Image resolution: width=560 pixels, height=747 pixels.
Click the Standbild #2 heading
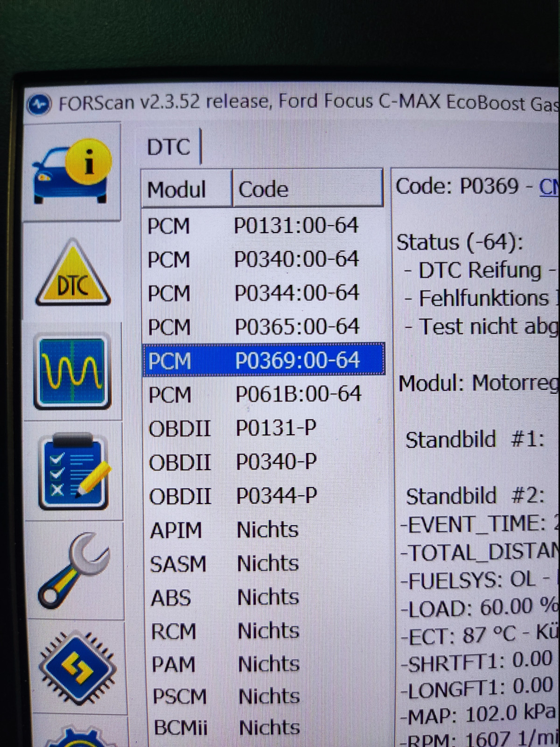pos(476,496)
